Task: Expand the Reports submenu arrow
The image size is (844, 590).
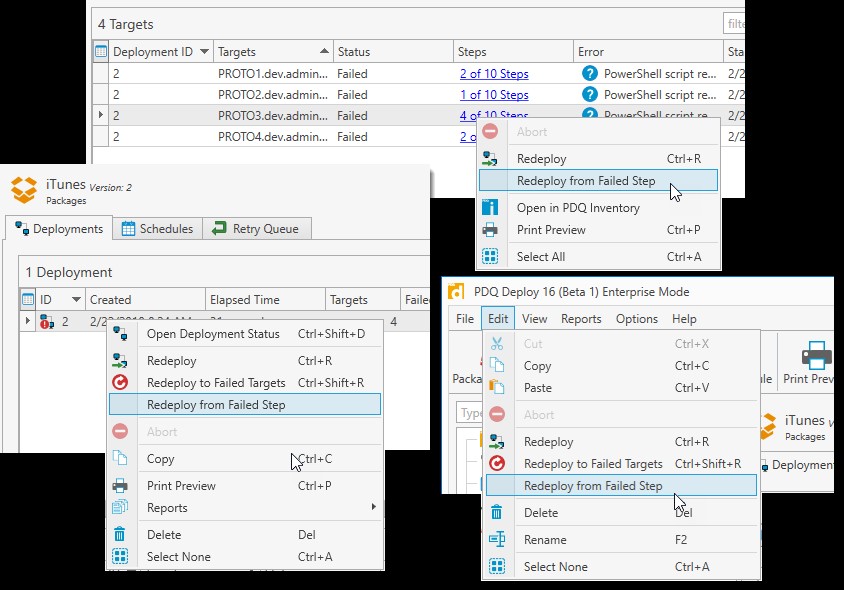Action: coord(374,508)
